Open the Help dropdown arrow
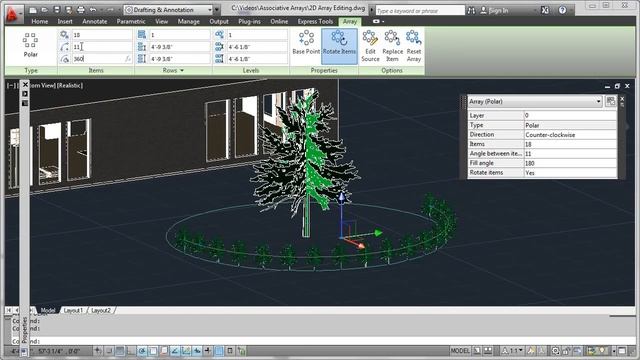Viewport: 640px width, 360px height. point(571,11)
